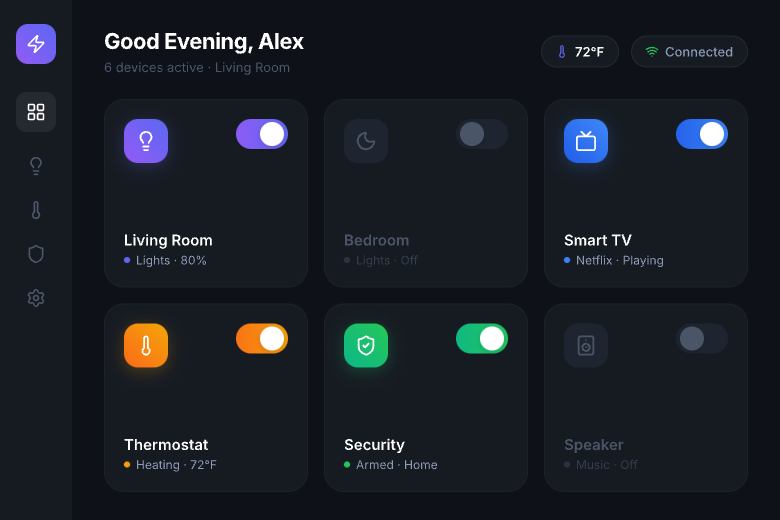The width and height of the screenshot is (780, 520).
Task: Turn off the Security toggle
Action: click(482, 339)
